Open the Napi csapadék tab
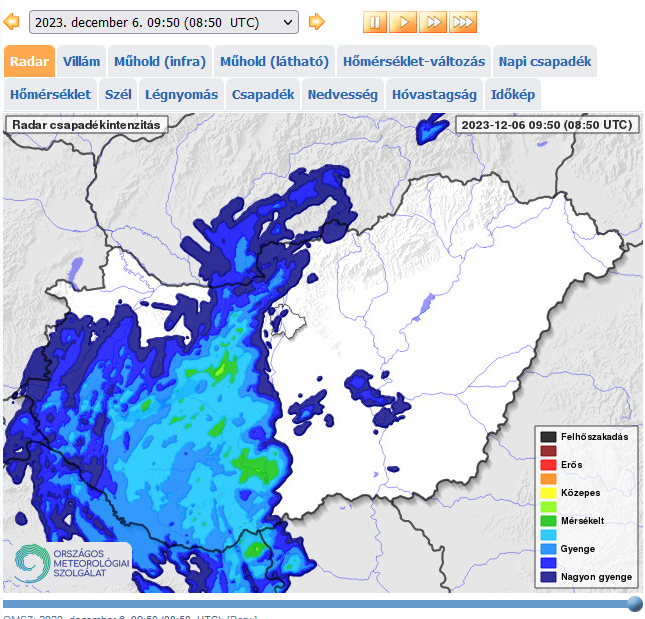645x619 pixels. tap(545, 61)
